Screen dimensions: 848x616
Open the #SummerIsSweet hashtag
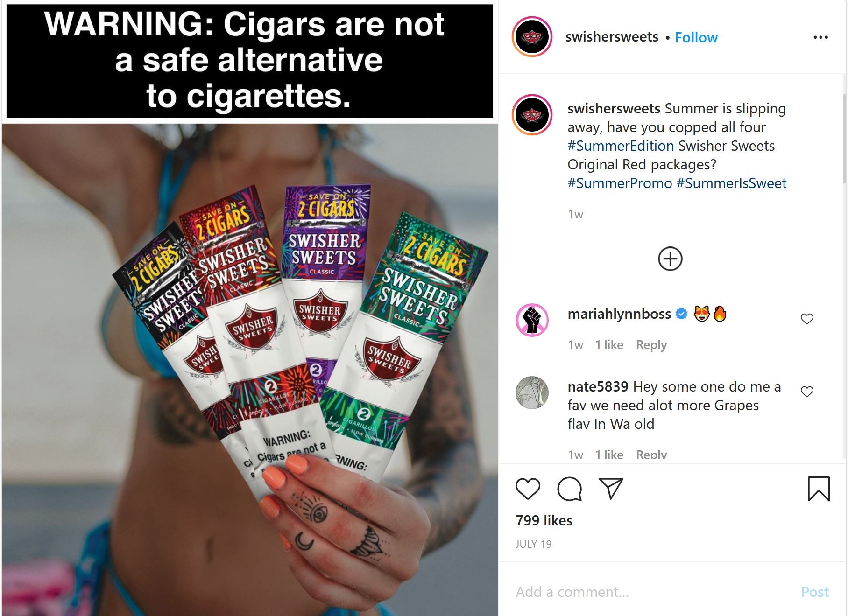731,183
